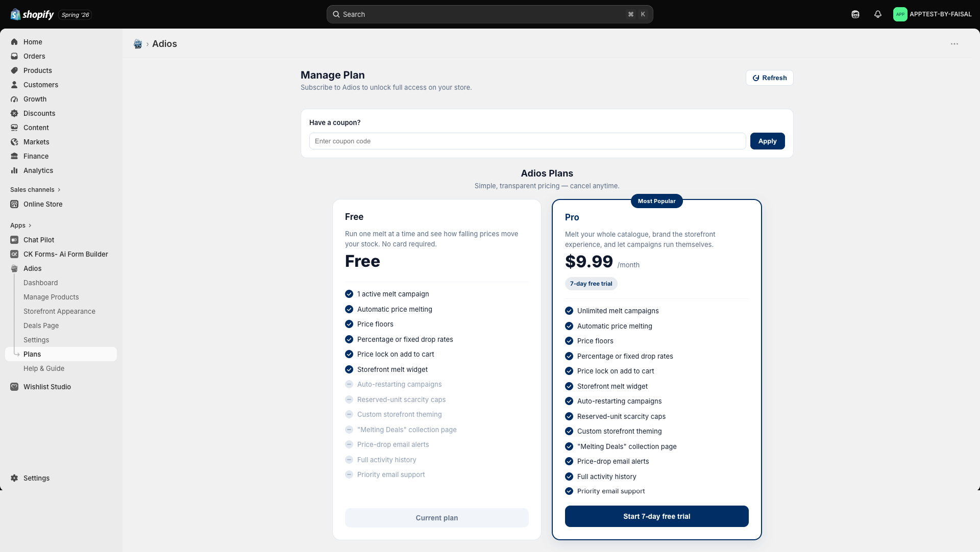Screen dimensions: 980x552
Task: Click the Wishlist Studio app icon
Action: 14,387
